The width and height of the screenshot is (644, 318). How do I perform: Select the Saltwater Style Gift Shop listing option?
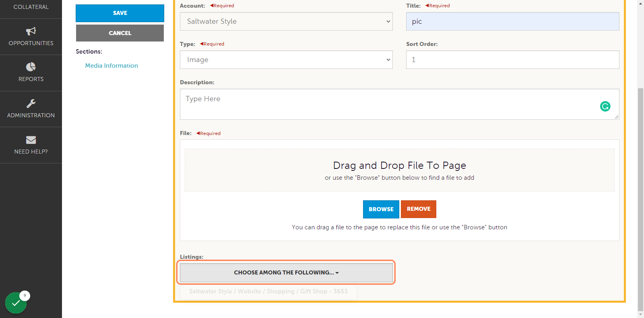(268, 291)
